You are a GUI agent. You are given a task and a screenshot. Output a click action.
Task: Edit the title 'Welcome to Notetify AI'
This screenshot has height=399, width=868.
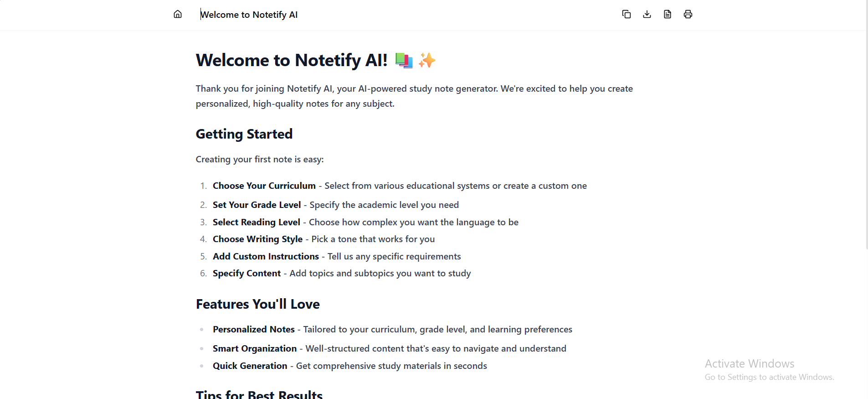[249, 14]
